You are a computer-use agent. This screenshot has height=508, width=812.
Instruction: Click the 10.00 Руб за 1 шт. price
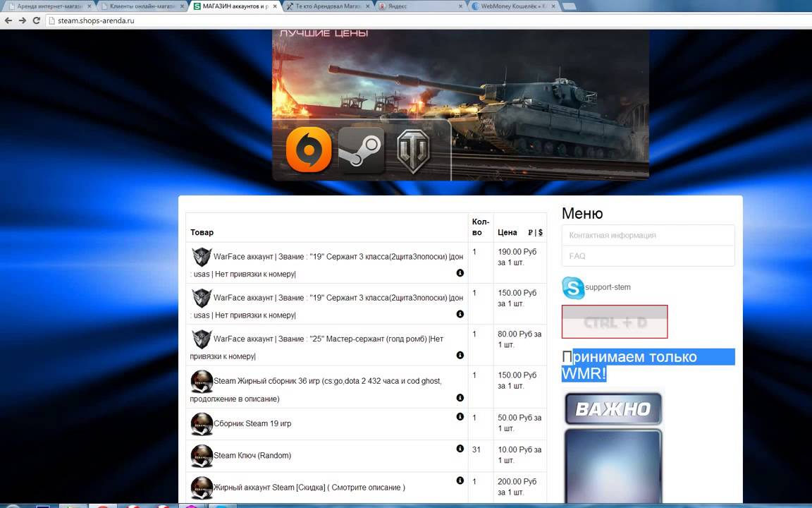click(x=519, y=455)
